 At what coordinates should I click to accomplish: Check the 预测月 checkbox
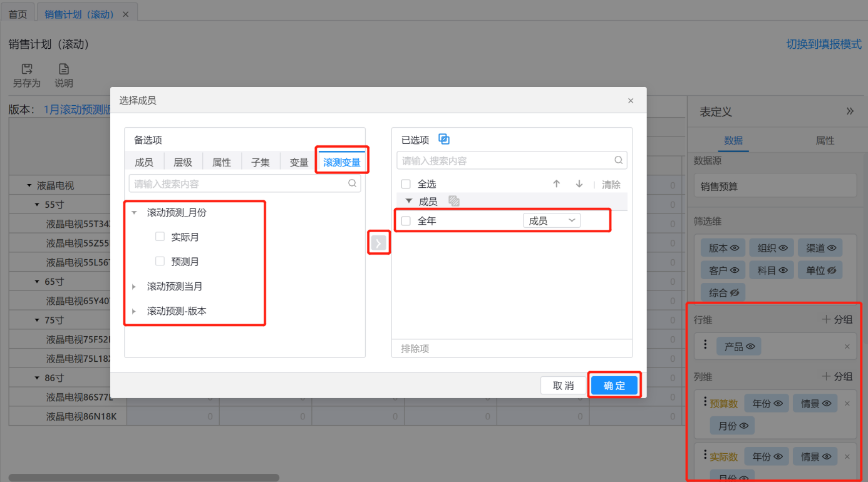[160, 261]
